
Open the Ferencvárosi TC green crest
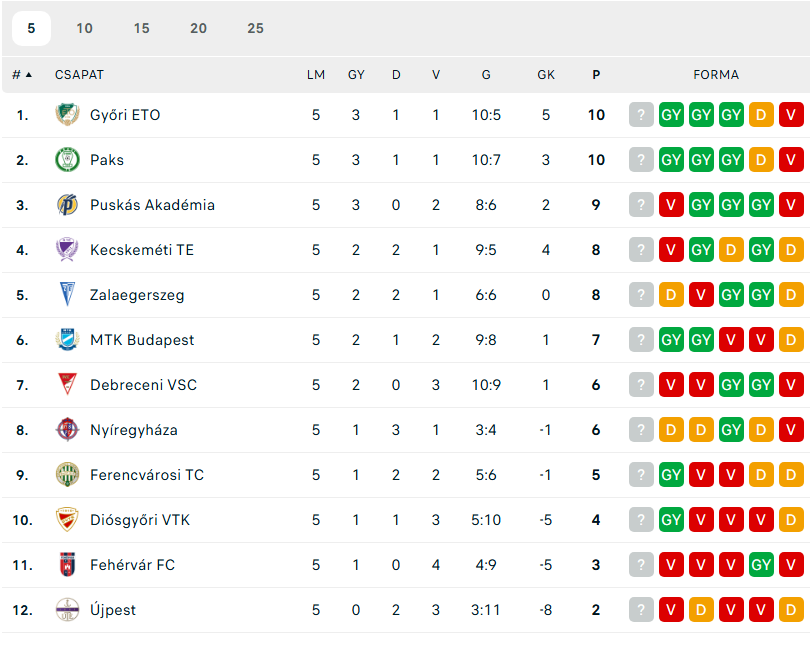point(67,474)
